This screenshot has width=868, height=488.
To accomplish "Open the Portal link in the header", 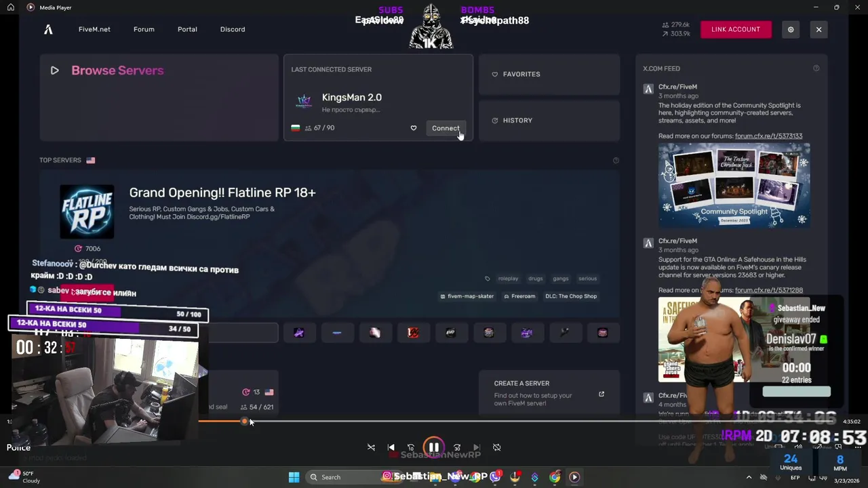I will (187, 29).
